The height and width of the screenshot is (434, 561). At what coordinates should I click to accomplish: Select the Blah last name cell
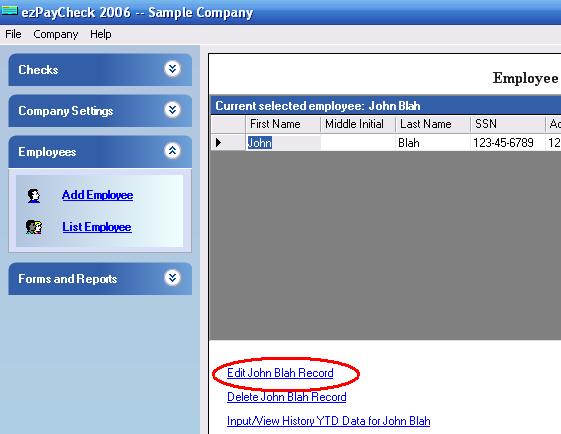[433, 142]
